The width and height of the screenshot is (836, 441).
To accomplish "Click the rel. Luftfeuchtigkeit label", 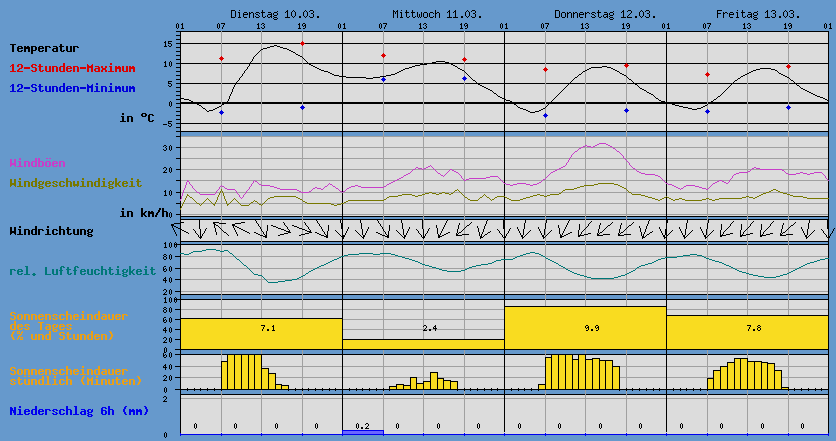I will 82,271.
